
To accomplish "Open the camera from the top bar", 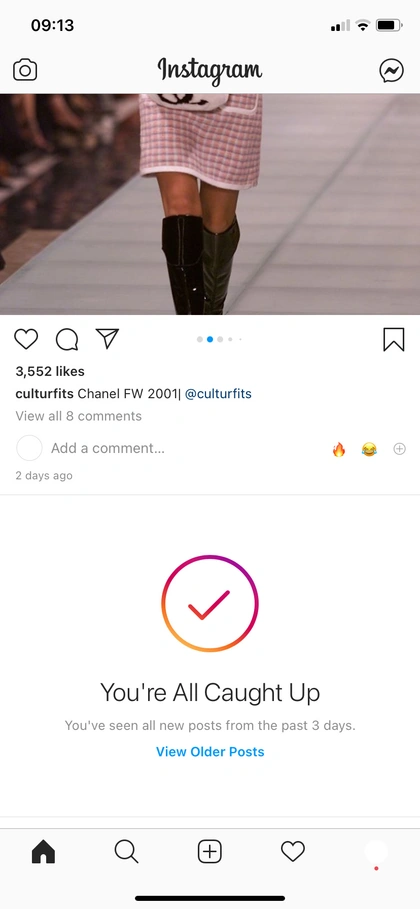I will point(25,71).
